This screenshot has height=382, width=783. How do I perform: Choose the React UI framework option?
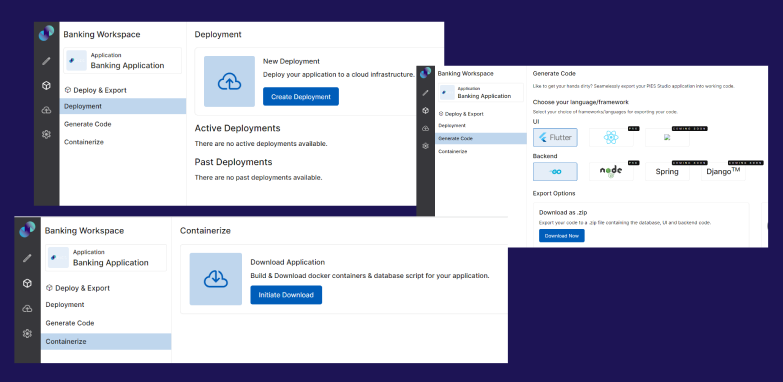[x=611, y=137]
